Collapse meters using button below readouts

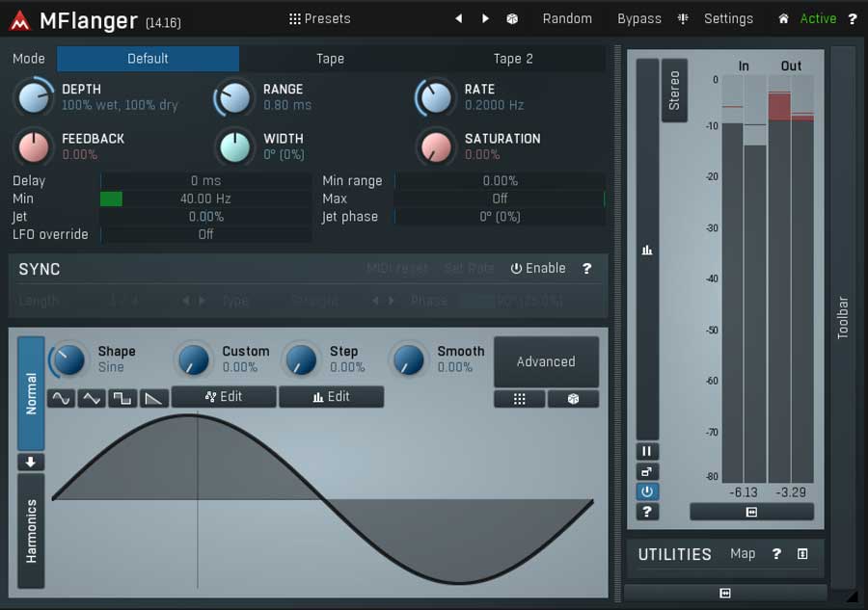click(751, 512)
